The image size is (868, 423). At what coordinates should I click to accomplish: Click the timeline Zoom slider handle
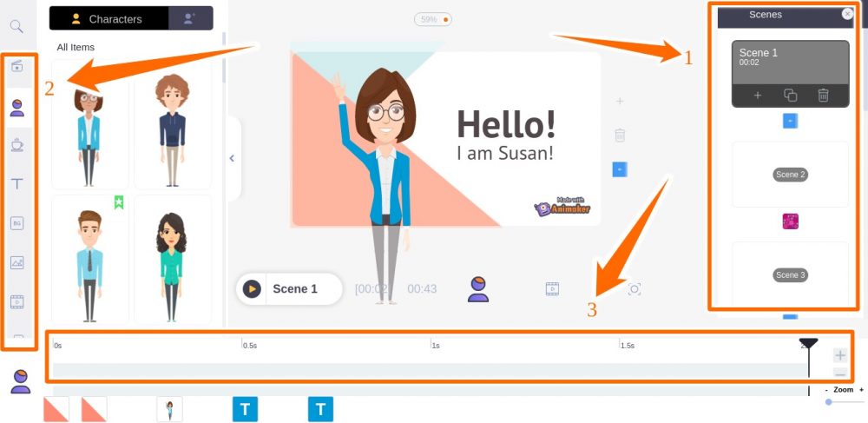tap(829, 401)
